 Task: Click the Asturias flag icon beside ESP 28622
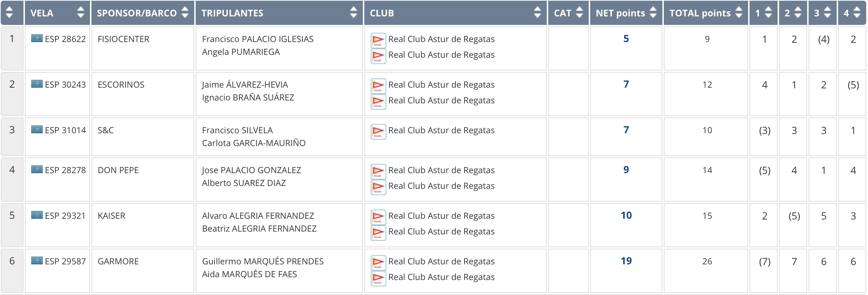37,38
